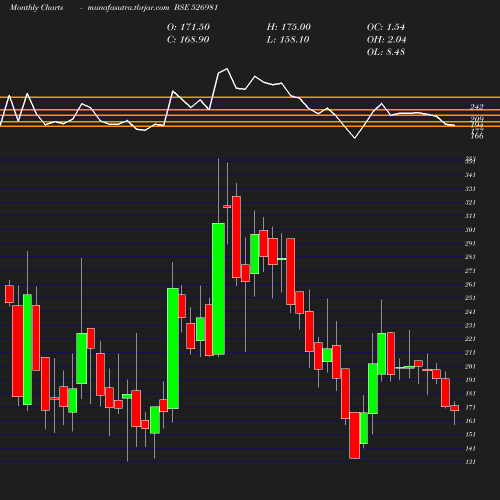Click the munafasutra.tbrjar.com site label
Image resolution: width=500 pixels, height=500 pixels.
(x=128, y=8)
